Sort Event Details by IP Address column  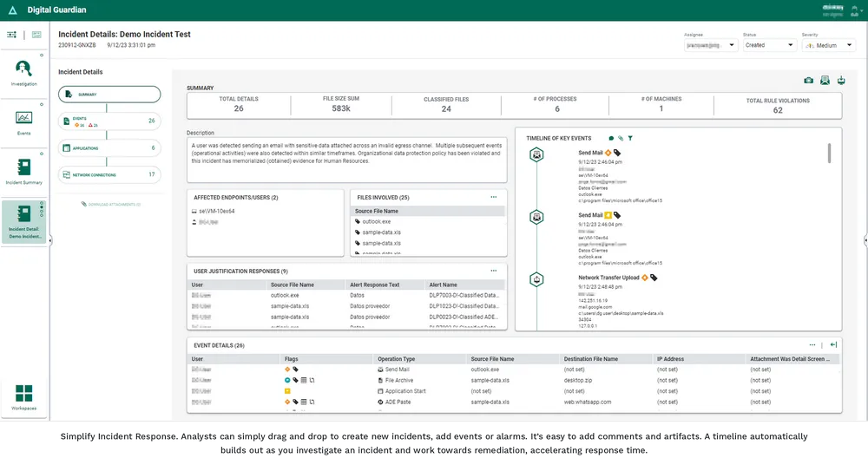670,359
